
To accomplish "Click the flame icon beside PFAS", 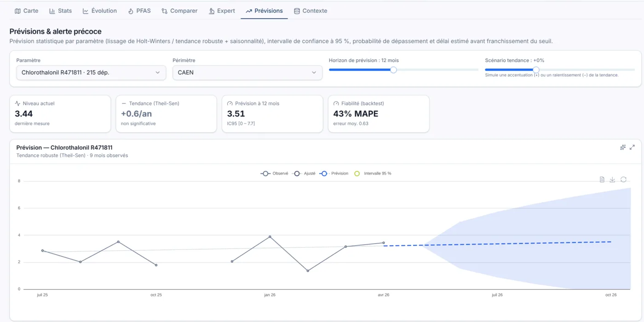I will [x=131, y=11].
